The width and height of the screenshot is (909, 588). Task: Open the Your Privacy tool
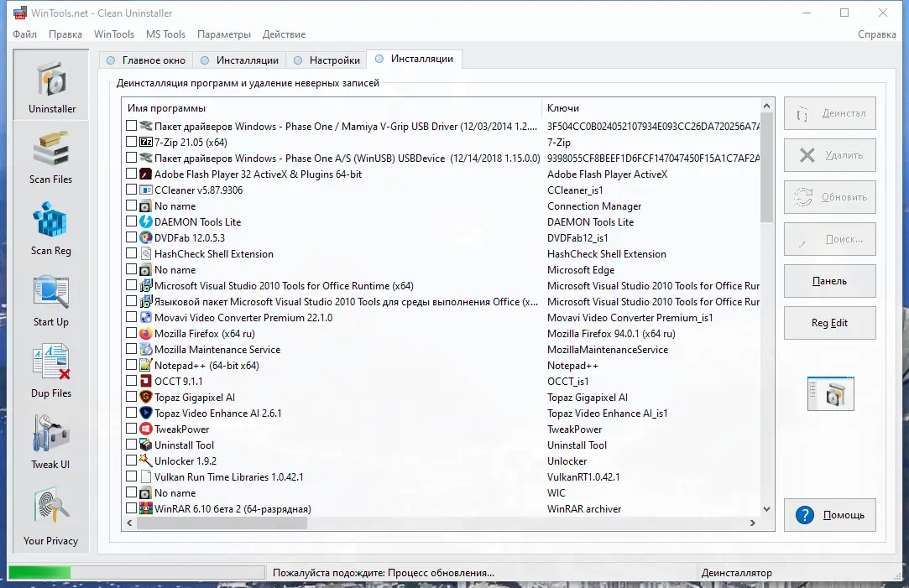point(51,516)
